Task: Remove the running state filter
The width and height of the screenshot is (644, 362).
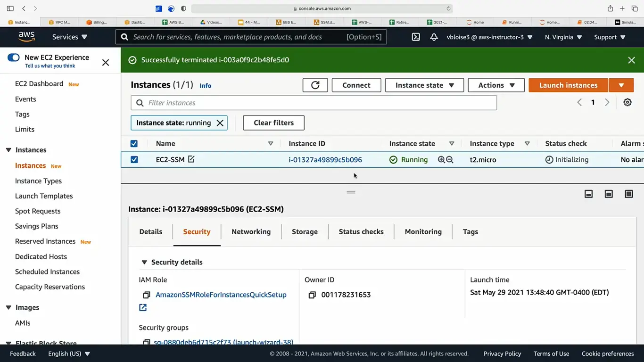Action: point(220,123)
